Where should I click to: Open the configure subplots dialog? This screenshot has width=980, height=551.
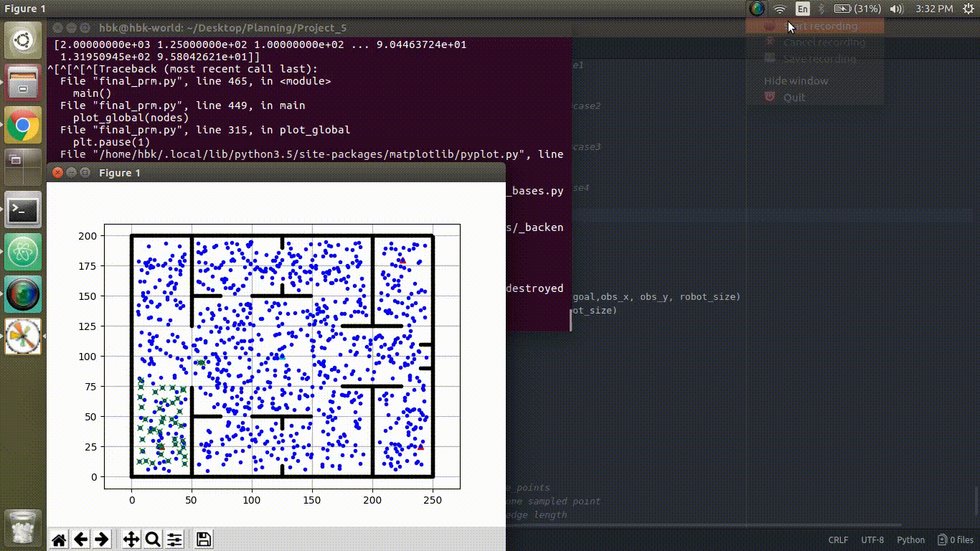pos(174,540)
